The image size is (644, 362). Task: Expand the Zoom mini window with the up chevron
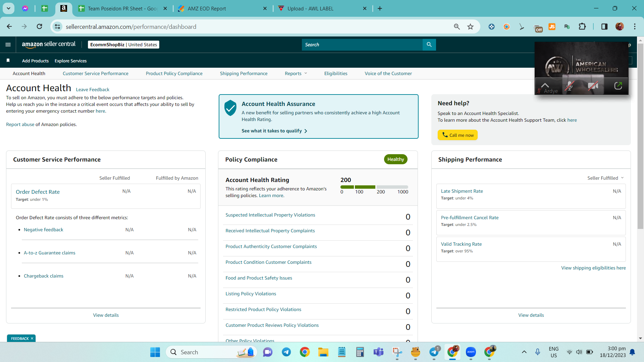pos(545,85)
